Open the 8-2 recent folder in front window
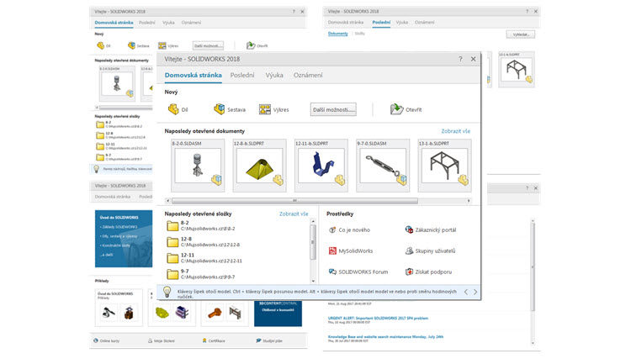 point(200,225)
